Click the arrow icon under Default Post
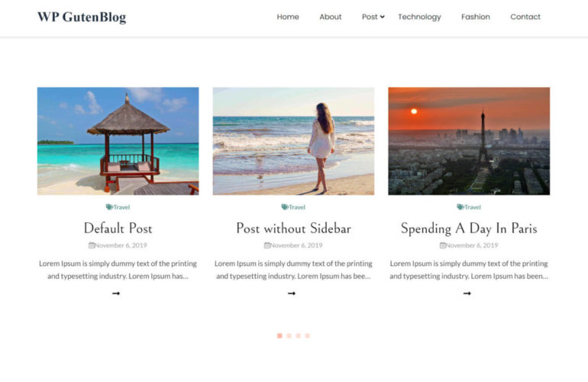 click(x=116, y=293)
